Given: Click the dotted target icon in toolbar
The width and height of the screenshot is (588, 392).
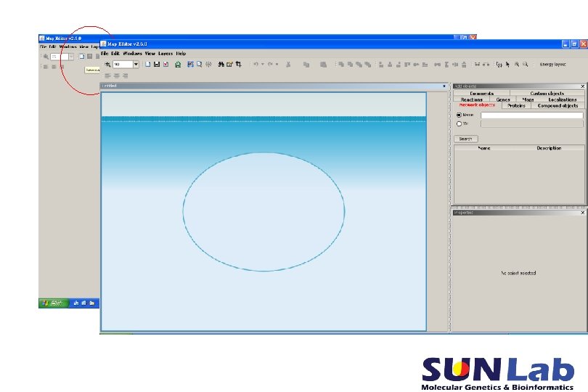Looking at the screenshot, I should coord(208,65).
